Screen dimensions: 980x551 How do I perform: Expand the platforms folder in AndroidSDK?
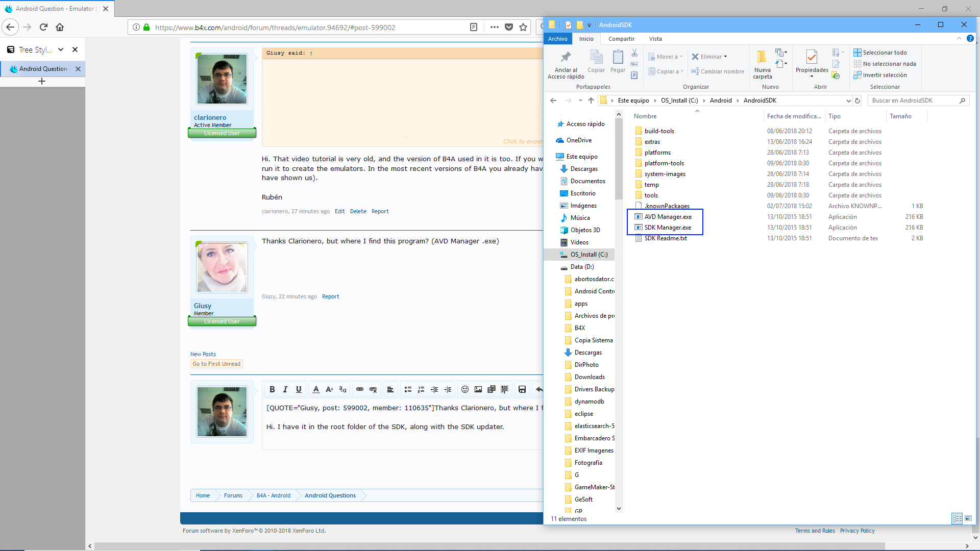(x=656, y=152)
